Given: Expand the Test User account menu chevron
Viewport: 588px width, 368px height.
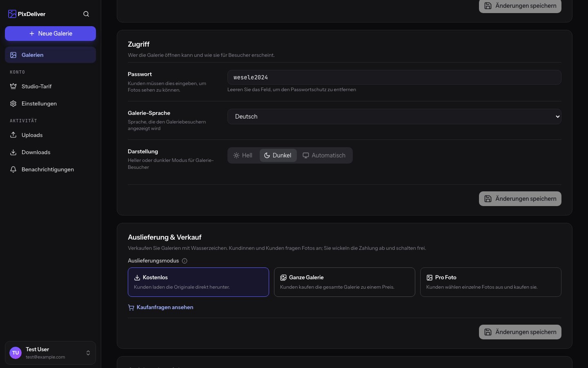Looking at the screenshot, I should pyautogui.click(x=88, y=353).
